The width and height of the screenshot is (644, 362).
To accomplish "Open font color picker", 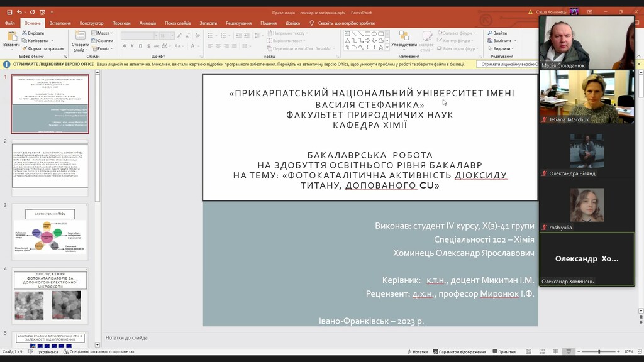I will [193, 46].
